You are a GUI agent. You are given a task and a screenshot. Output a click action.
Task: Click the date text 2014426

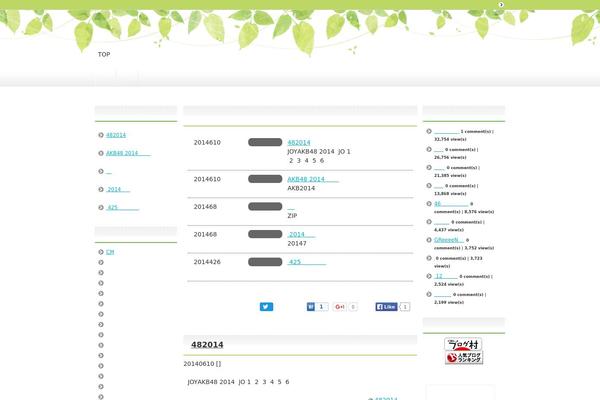point(207,262)
